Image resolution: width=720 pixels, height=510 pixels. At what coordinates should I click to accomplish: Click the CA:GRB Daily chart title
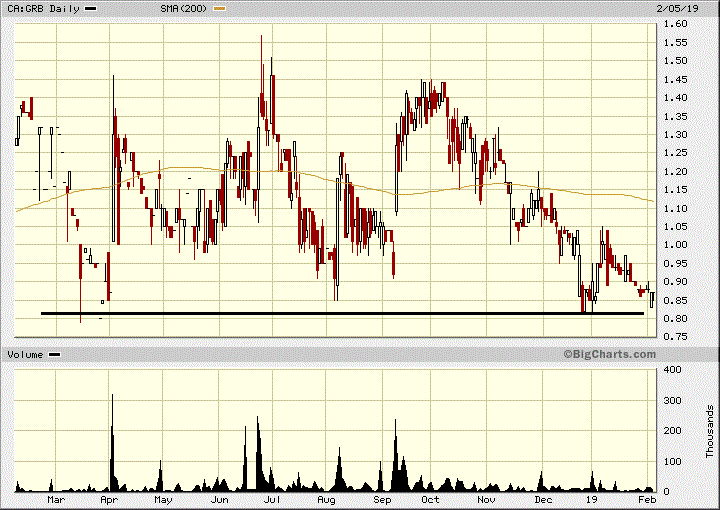43,8
